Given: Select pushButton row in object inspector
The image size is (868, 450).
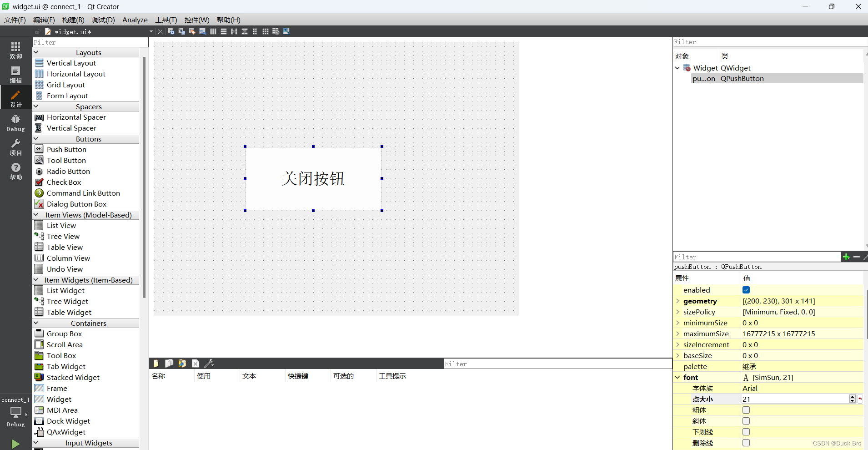Looking at the screenshot, I should click(x=777, y=79).
